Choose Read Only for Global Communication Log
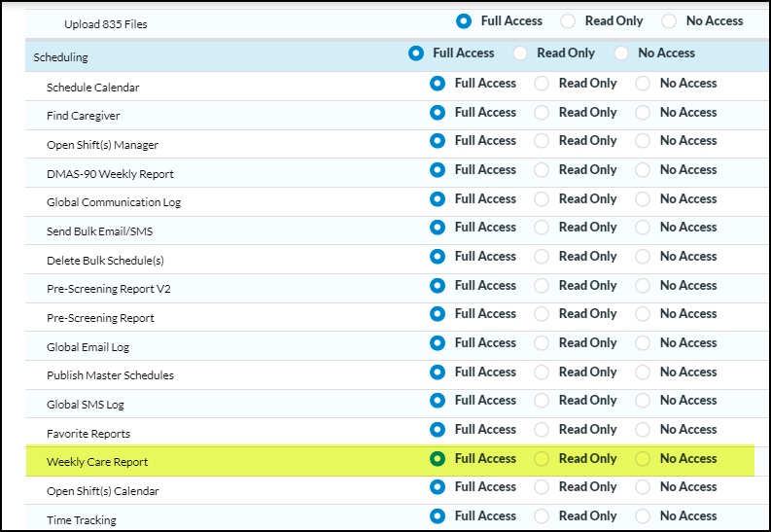This screenshot has width=771, height=532. tap(542, 199)
